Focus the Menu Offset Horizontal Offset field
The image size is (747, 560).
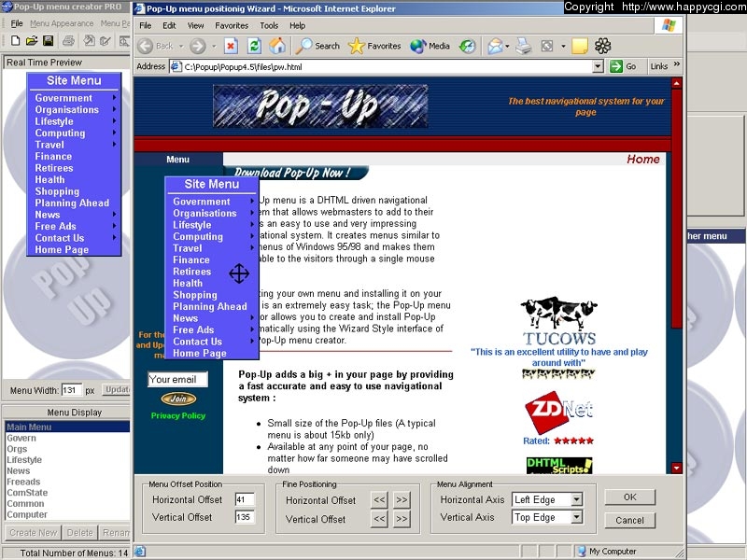point(245,499)
